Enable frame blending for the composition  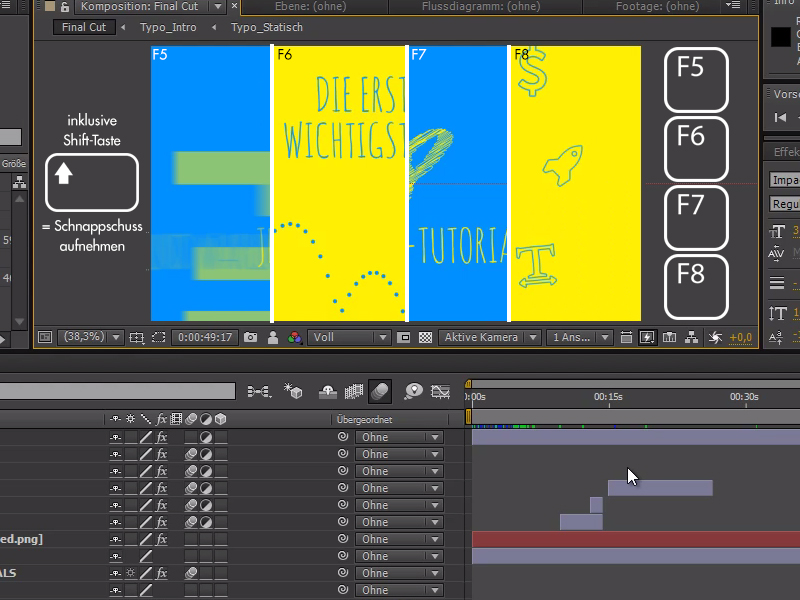353,391
